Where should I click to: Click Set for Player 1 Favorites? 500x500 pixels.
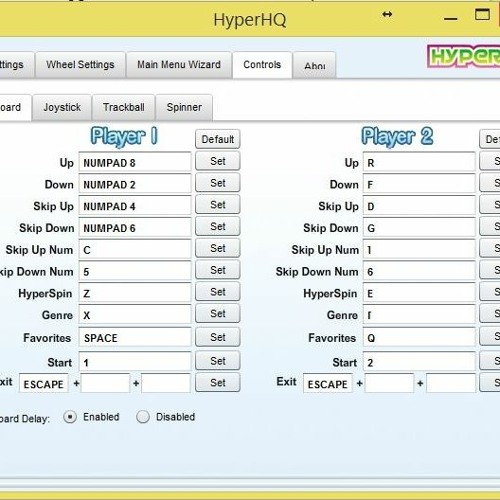[x=218, y=337]
